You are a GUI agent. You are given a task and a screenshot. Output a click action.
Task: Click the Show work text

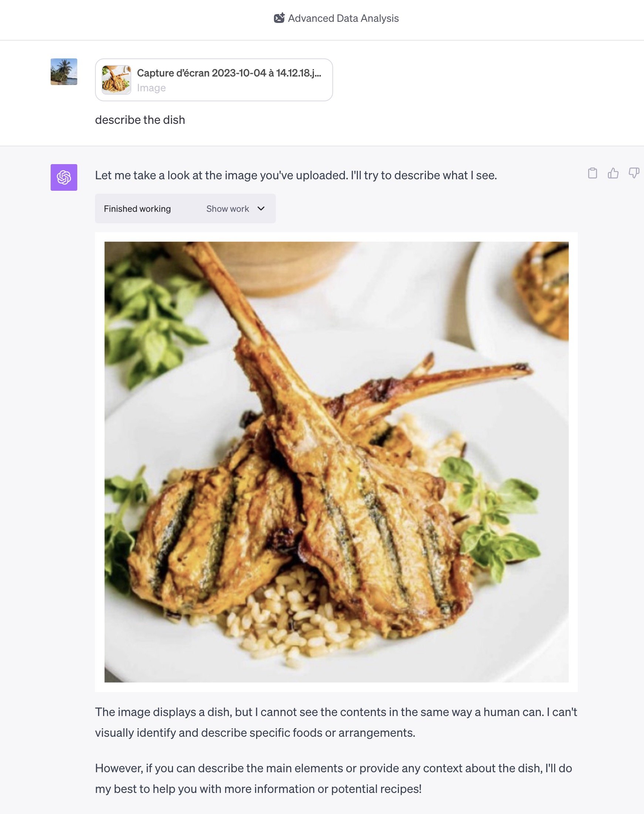click(x=227, y=208)
